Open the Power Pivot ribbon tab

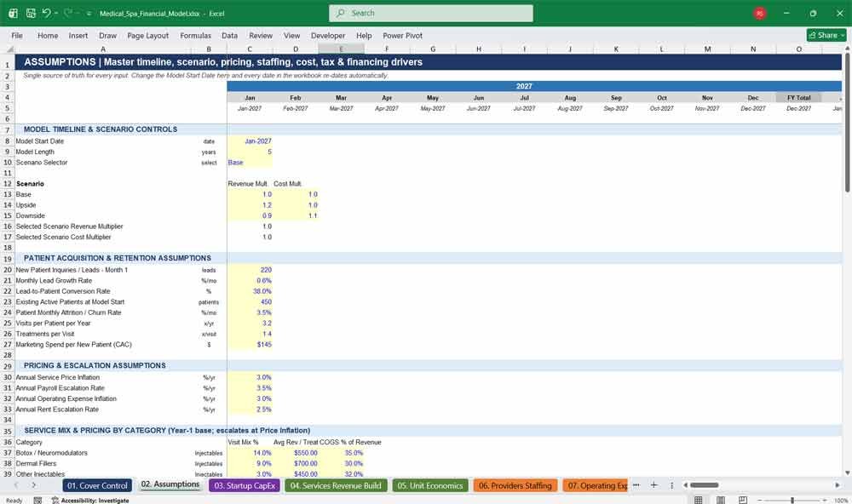click(403, 35)
